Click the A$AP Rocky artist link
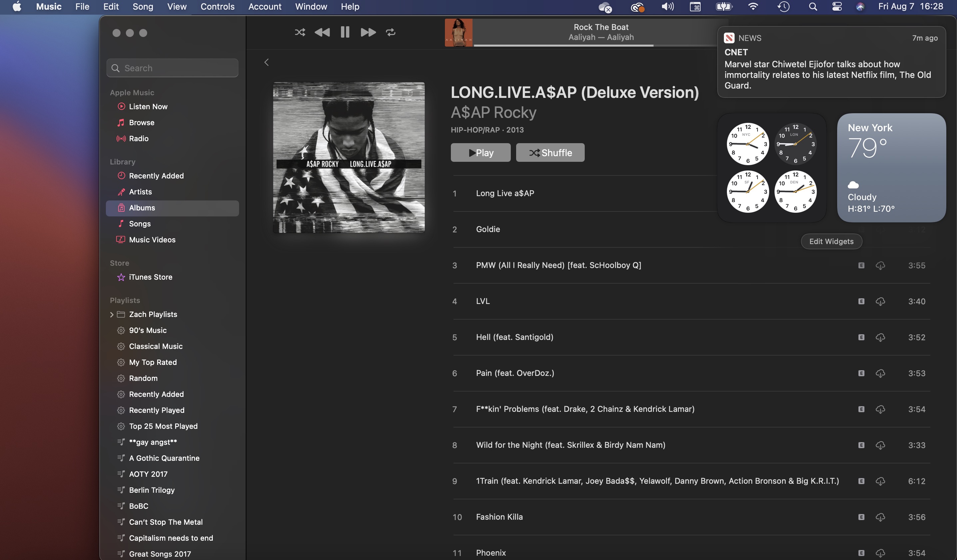This screenshot has height=560, width=957. 493,113
